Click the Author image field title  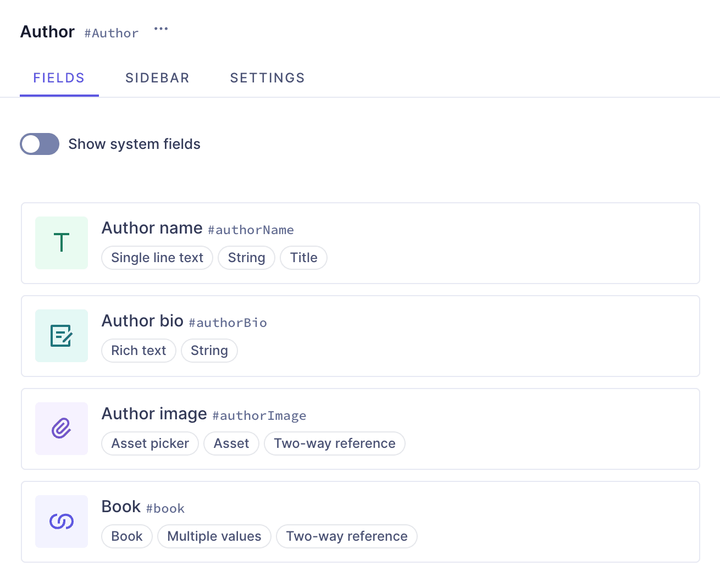pos(154,414)
